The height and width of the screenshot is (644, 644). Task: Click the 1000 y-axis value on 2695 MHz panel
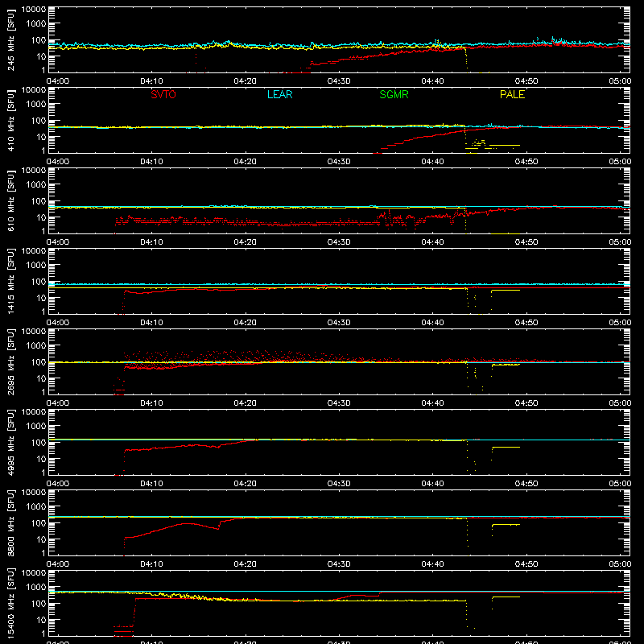36,346
